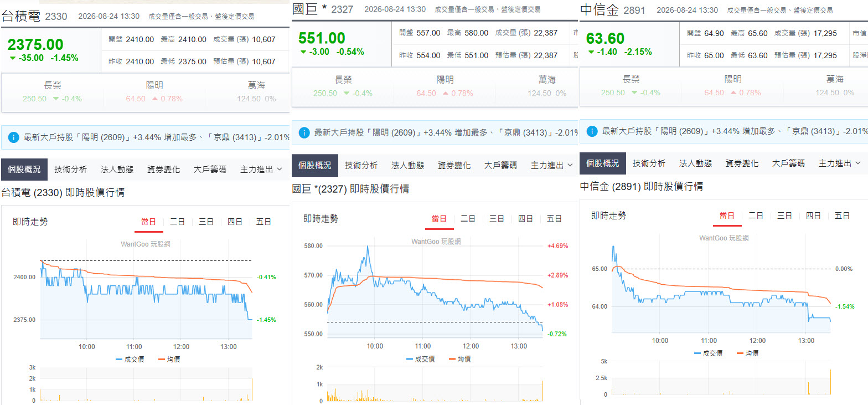Toggle the 均價 legend series in the 國巨 chart
Viewport: 868px width, 405px height.
coord(460,359)
